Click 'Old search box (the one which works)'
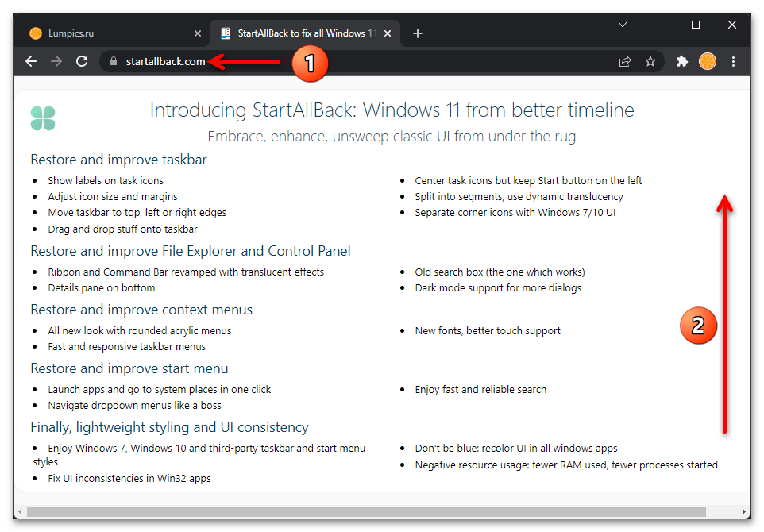Screen dimensions: 764x532 [x=500, y=272]
